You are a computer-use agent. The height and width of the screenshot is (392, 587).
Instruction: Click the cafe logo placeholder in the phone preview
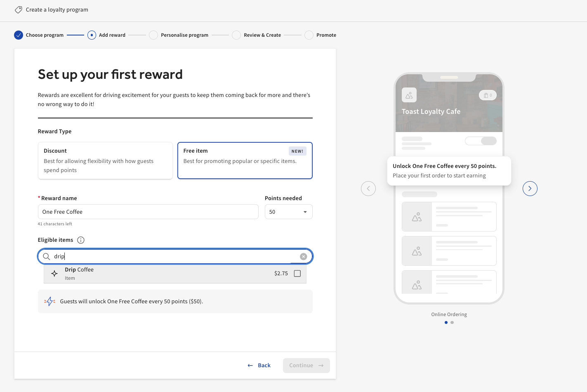click(409, 95)
